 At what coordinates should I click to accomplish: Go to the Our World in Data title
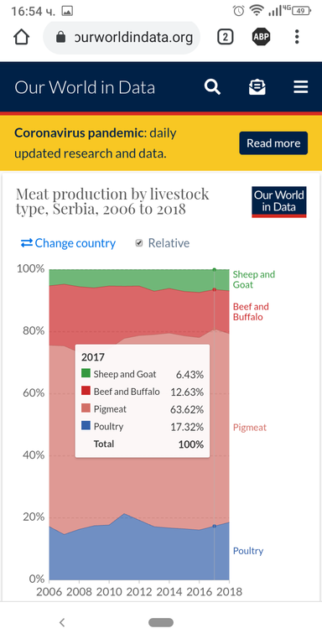pyautogui.click(x=85, y=87)
